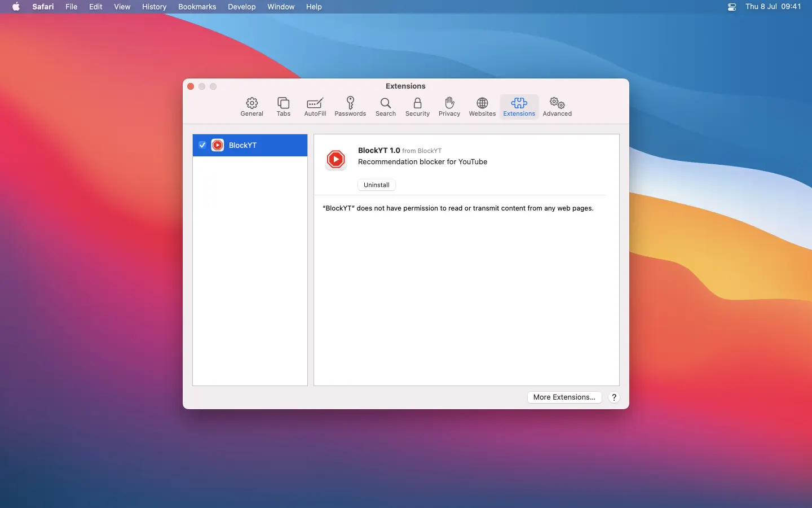Open More Extensions in App Store
Image resolution: width=812 pixels, height=508 pixels.
point(564,397)
